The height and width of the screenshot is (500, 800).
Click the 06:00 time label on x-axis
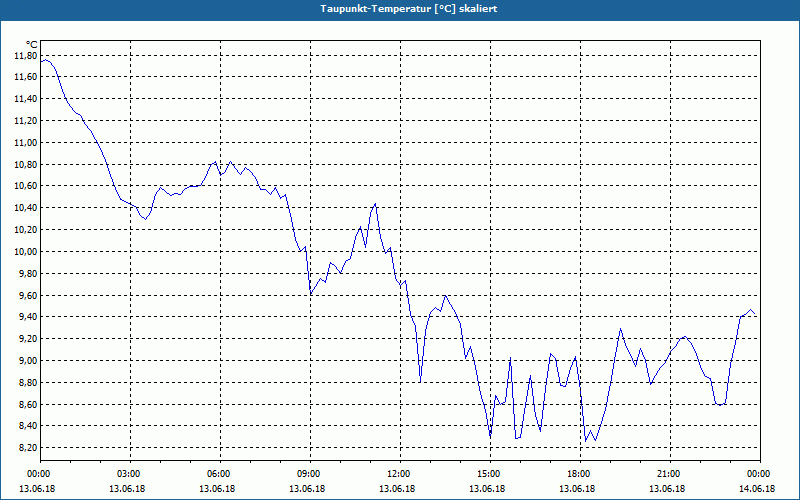click(x=220, y=474)
